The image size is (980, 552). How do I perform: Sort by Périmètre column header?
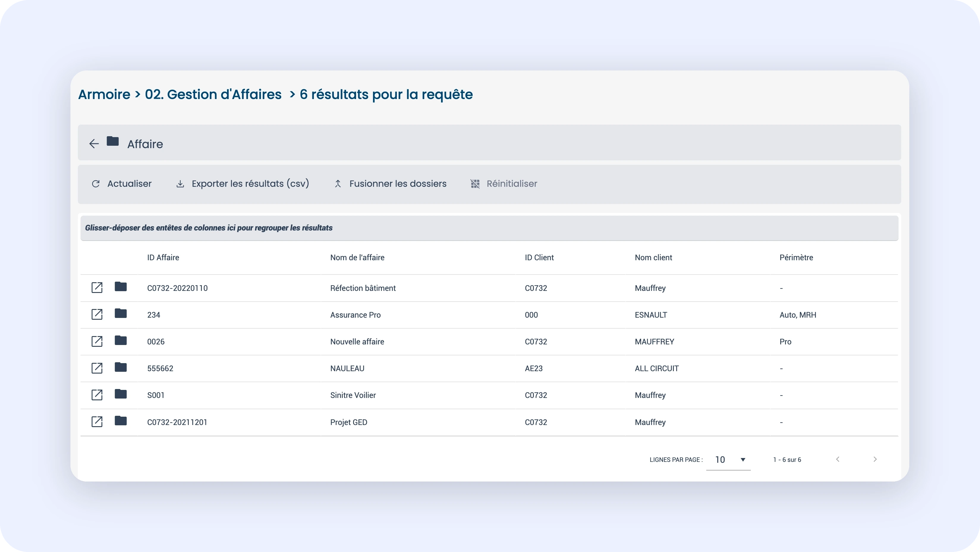[796, 258]
